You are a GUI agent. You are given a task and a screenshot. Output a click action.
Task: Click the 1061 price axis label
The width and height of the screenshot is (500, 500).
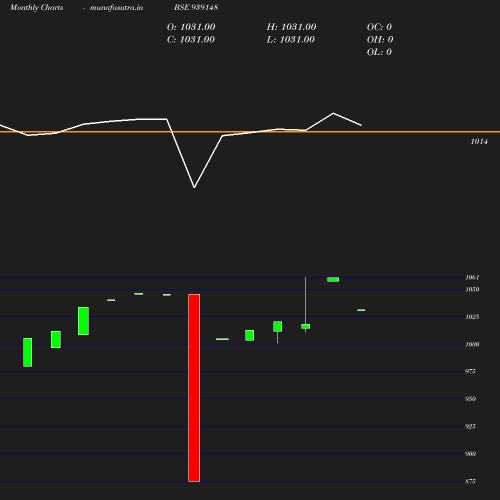(472, 277)
